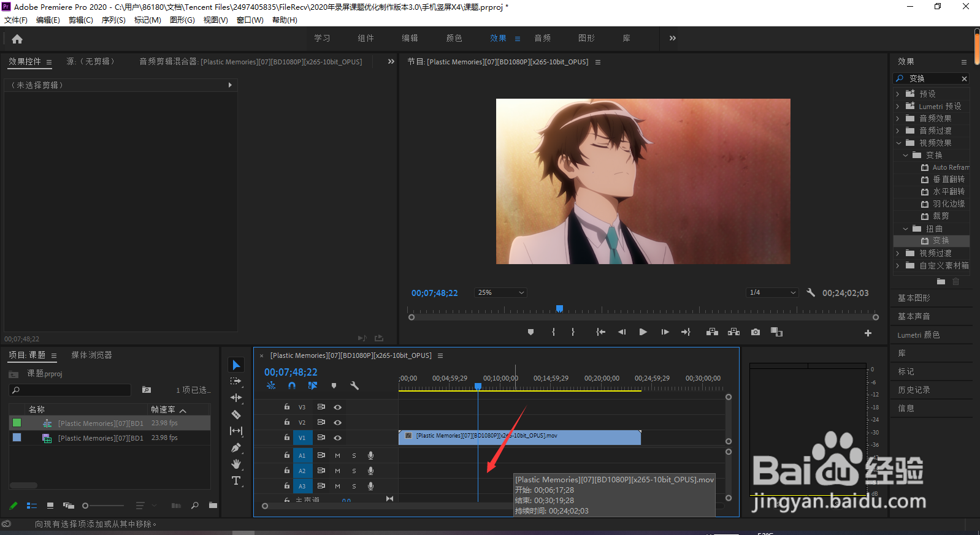Viewport: 980px width, 535px height.
Task: Toggle V3 track output eye
Action: click(x=337, y=407)
